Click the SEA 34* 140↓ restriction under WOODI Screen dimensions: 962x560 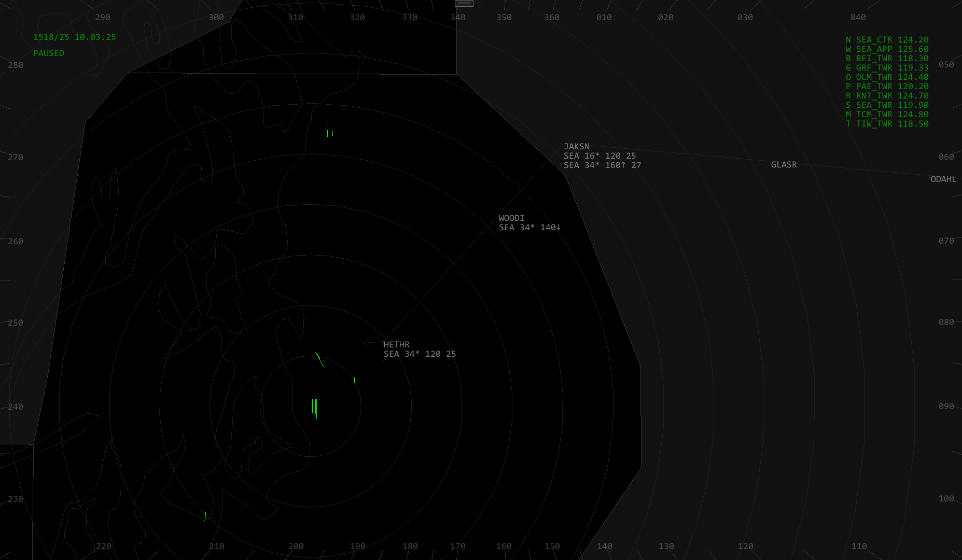click(x=530, y=228)
